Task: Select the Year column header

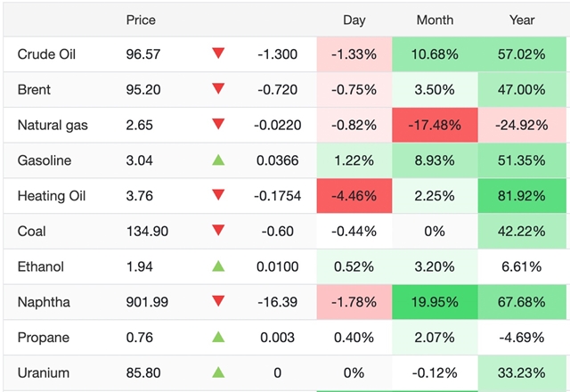Action: (521, 20)
